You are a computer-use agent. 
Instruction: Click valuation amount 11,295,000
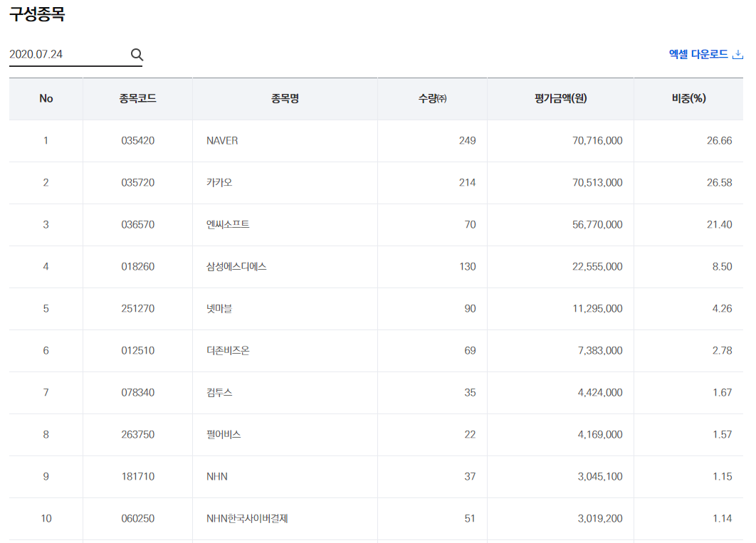pos(597,308)
